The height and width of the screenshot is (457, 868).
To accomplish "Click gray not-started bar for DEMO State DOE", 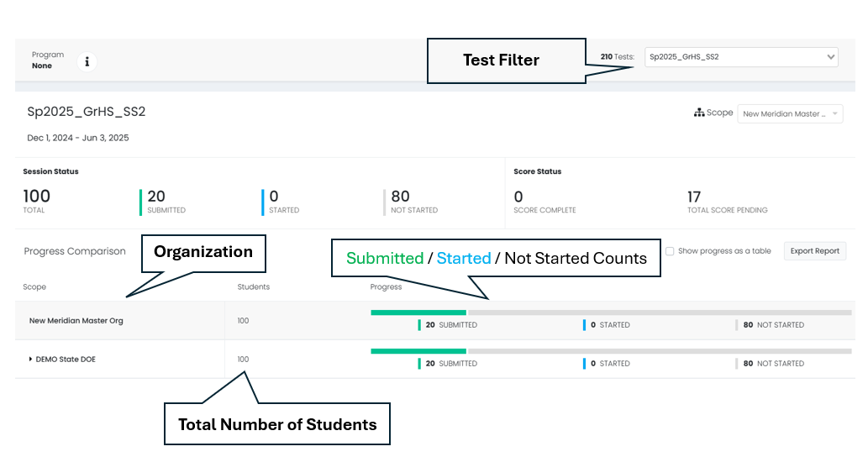I will click(x=659, y=351).
